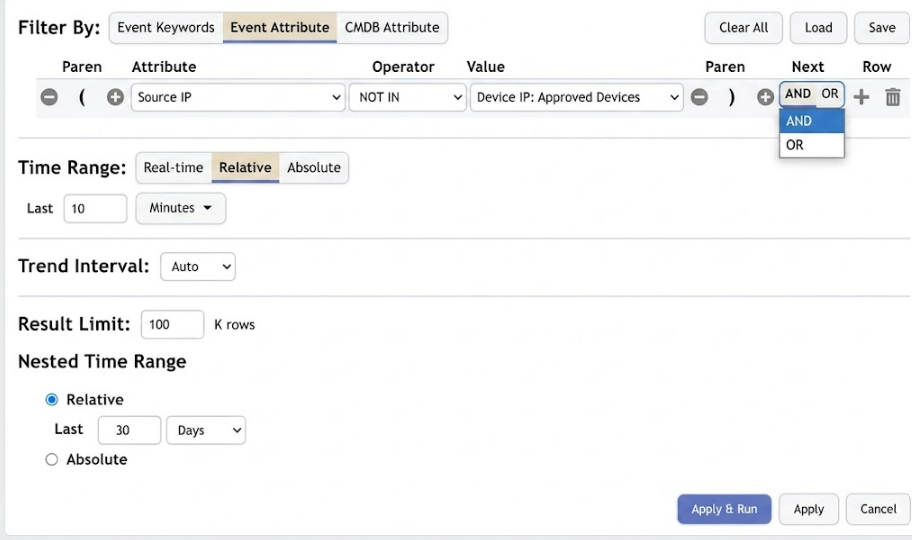Open the Source IP attribute dropdown
The width and height of the screenshot is (912, 540).
click(238, 97)
